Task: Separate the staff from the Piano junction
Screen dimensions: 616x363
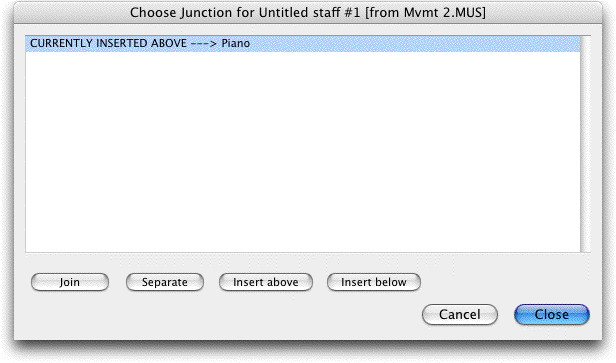Action: (x=165, y=282)
